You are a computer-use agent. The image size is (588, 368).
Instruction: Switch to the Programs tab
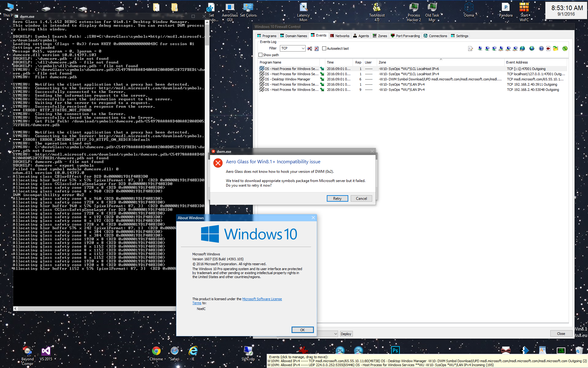coord(267,36)
